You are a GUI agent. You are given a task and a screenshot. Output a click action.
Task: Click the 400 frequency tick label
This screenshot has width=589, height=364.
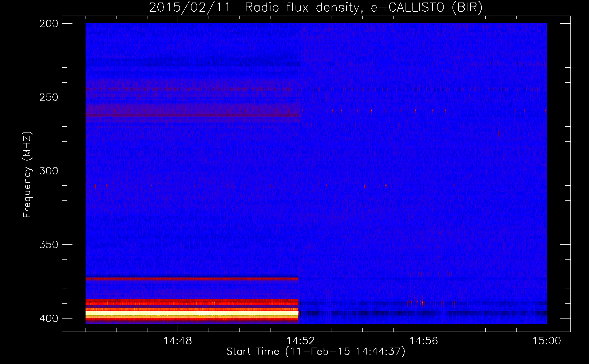[x=49, y=318]
